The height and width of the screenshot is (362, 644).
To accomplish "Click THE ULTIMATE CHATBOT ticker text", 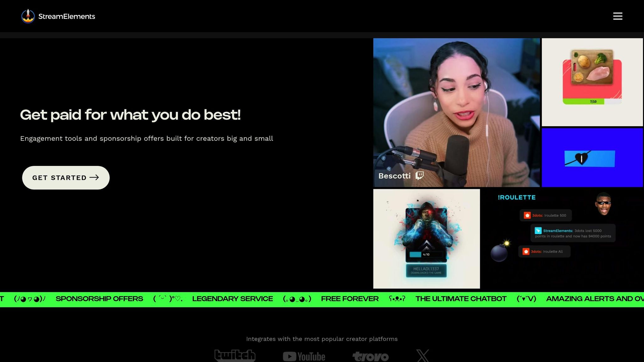I will [x=461, y=299].
